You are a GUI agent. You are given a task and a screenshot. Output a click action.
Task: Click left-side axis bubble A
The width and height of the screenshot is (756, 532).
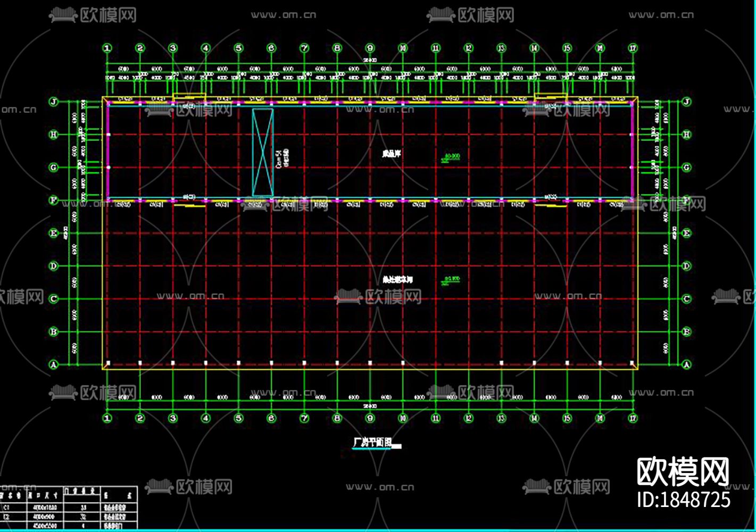53,364
